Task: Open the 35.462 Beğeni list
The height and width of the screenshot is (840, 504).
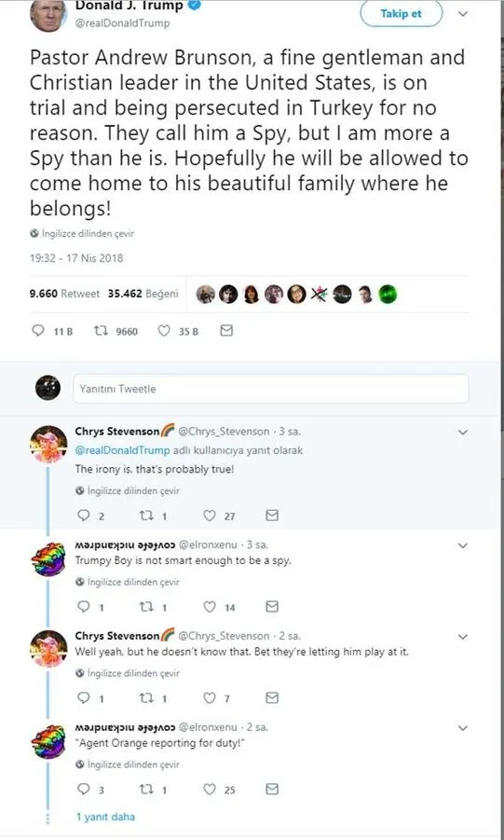Action: (143, 294)
